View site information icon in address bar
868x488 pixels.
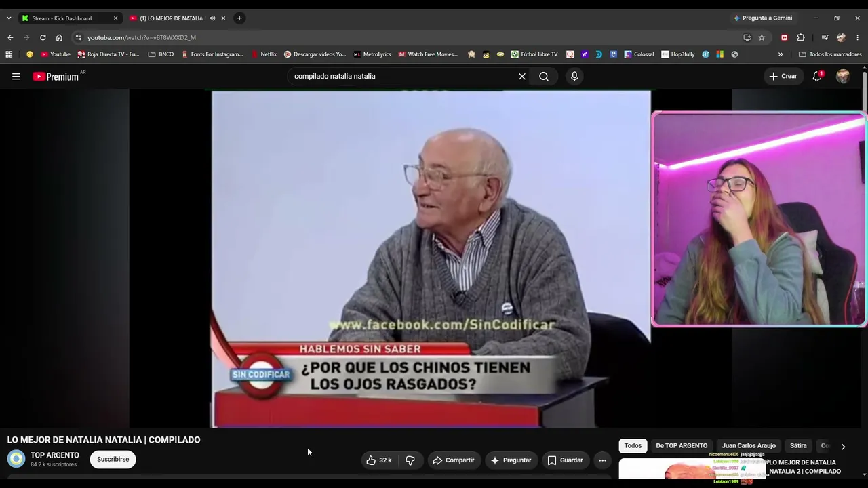79,37
